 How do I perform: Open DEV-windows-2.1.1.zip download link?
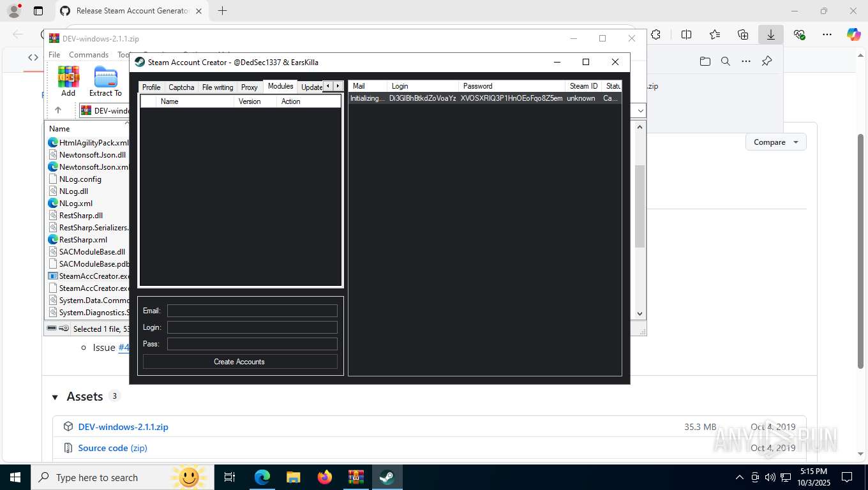tap(123, 427)
